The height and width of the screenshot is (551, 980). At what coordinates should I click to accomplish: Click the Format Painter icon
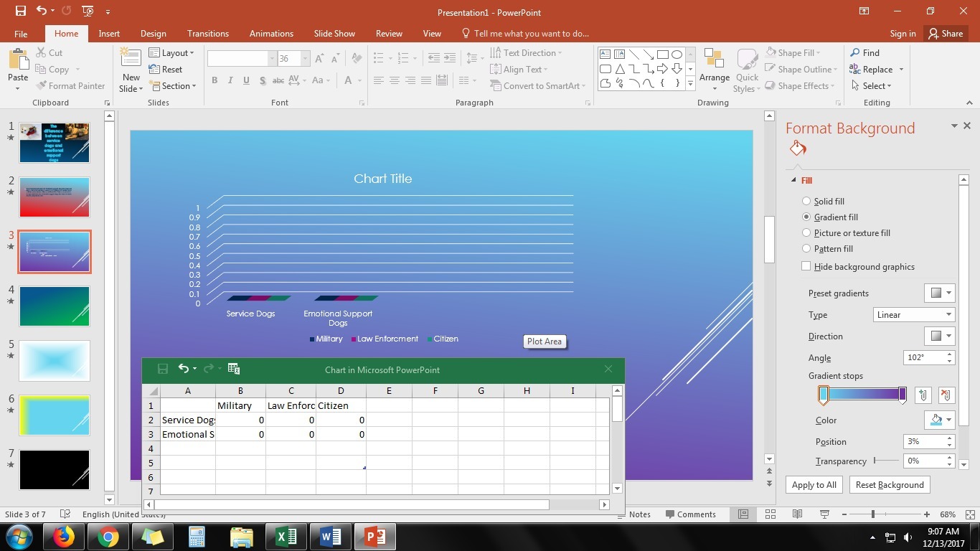42,86
